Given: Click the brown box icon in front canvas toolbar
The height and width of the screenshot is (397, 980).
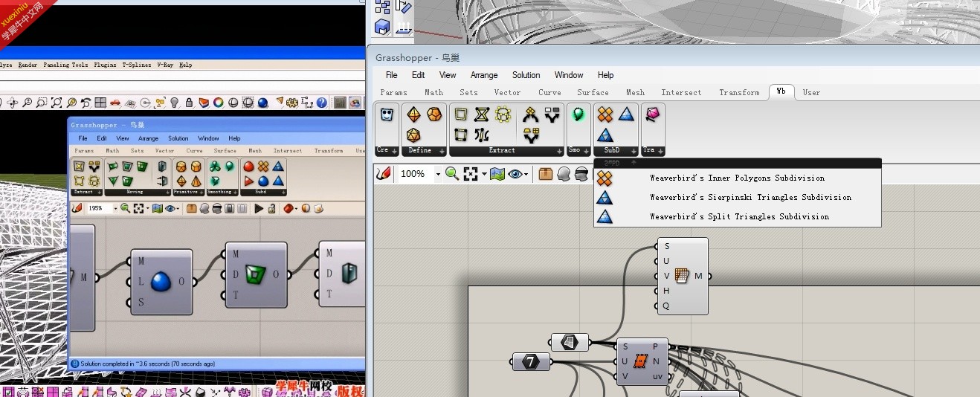Looking at the screenshot, I should tap(546, 174).
